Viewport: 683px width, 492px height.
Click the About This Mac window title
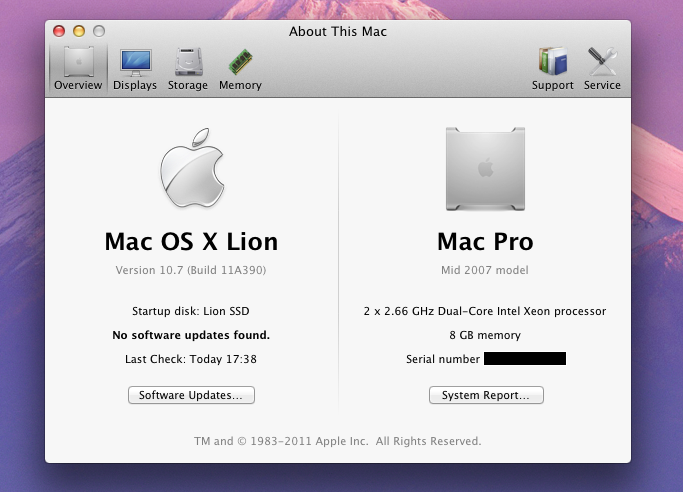(338, 31)
